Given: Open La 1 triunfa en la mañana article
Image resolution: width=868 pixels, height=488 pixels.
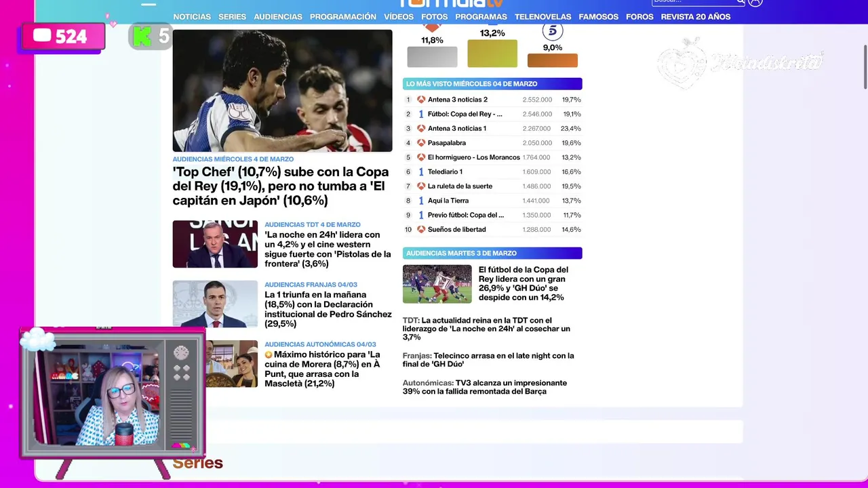Looking at the screenshot, I should (328, 309).
